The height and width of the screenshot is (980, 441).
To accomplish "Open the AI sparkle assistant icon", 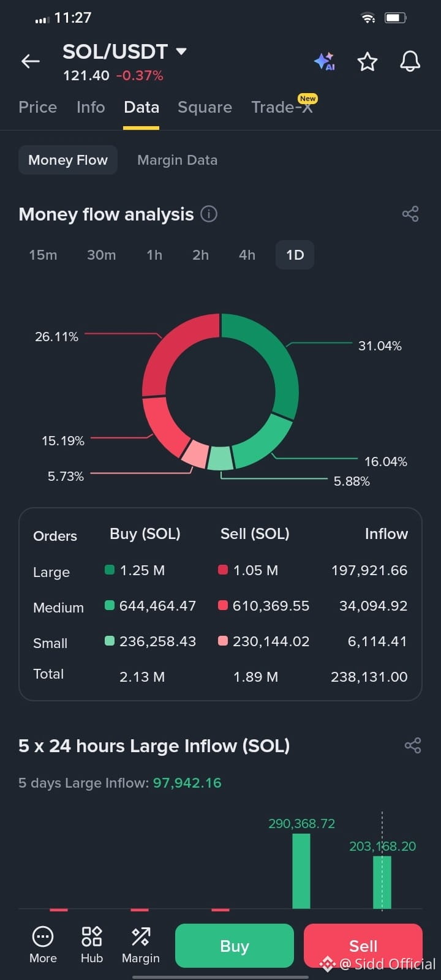I will click(325, 61).
